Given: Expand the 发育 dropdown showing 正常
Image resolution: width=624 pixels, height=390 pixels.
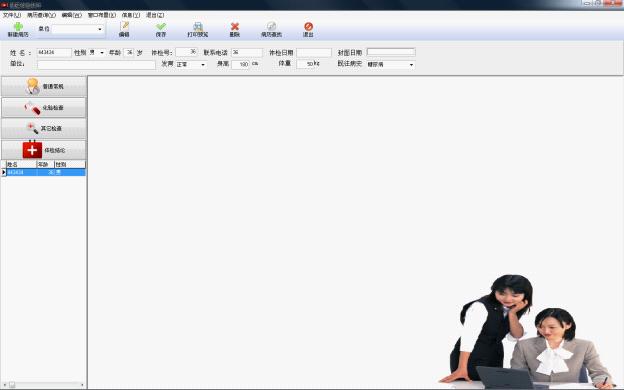Looking at the screenshot, I should [203, 64].
